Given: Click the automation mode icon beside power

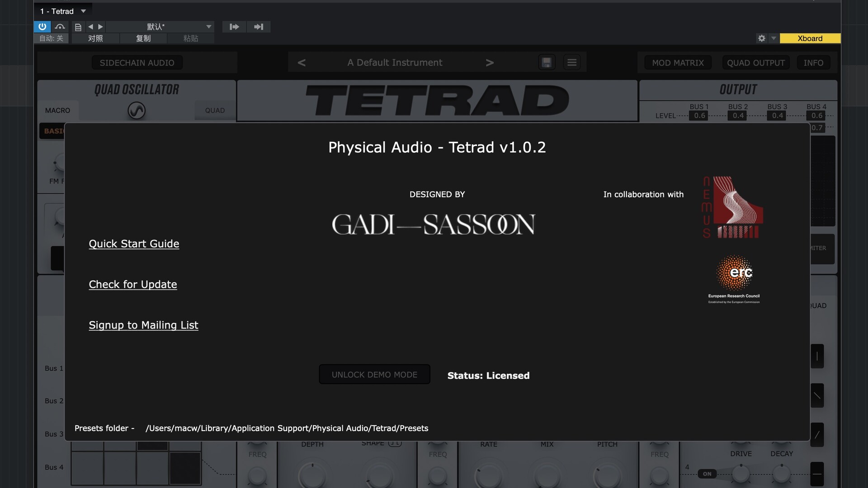Looking at the screenshot, I should point(60,27).
